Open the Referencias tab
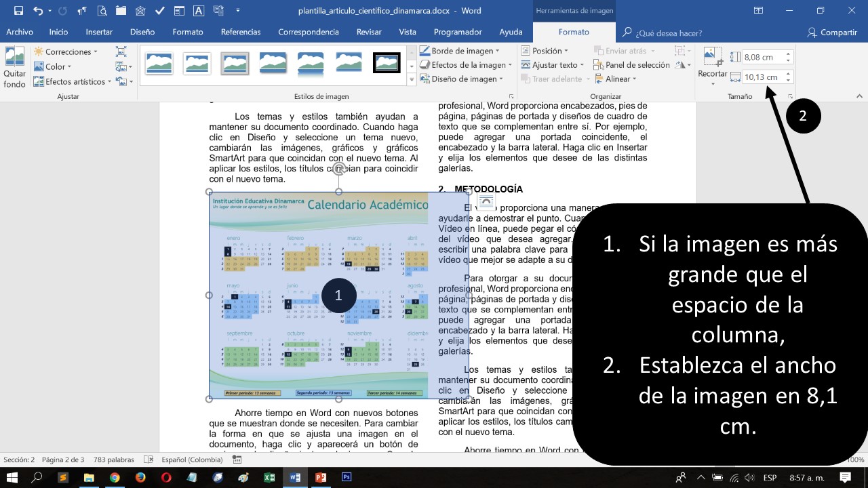This screenshot has height=488, width=868. [241, 32]
